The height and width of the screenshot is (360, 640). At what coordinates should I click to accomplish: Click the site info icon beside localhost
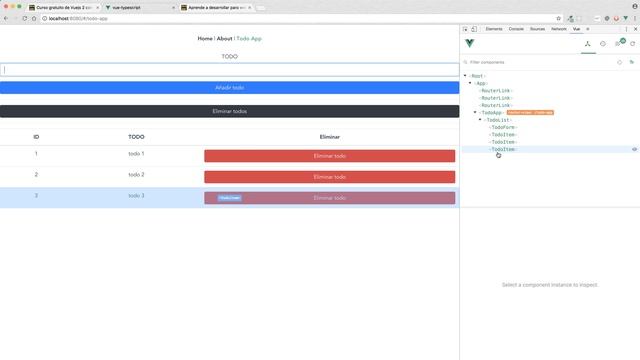(44, 18)
